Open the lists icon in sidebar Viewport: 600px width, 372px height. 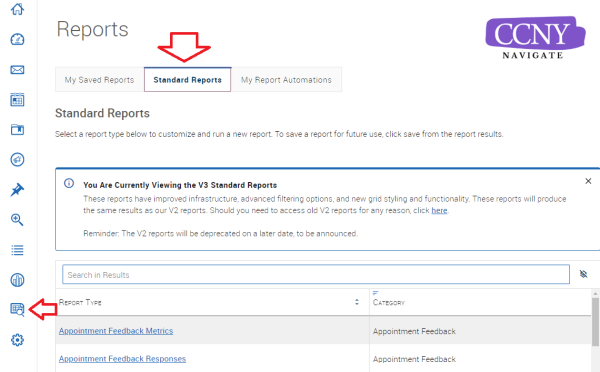click(x=17, y=250)
